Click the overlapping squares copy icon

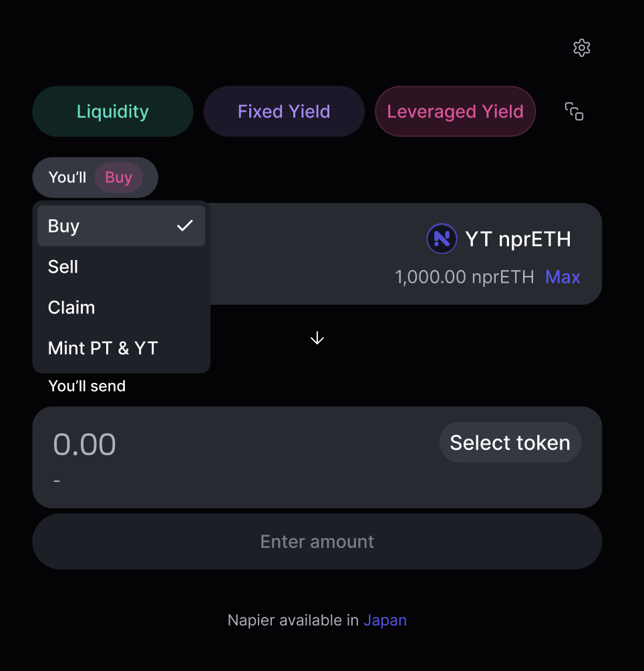point(575,112)
